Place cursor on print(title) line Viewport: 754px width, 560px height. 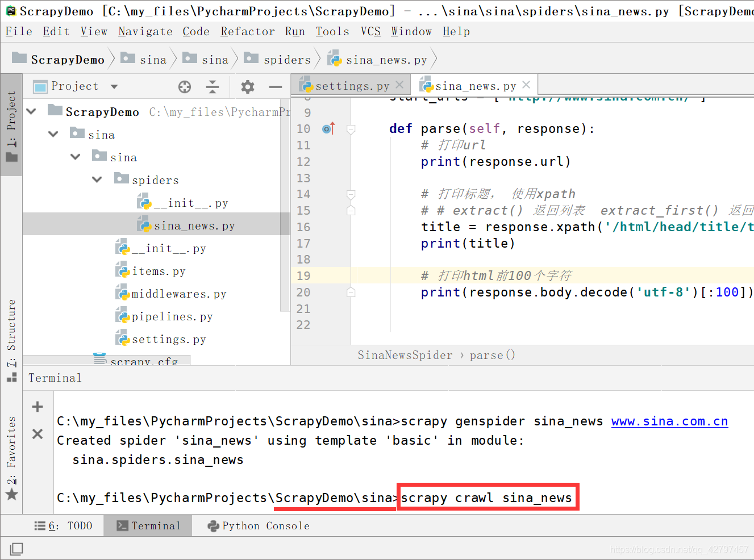pos(468,243)
